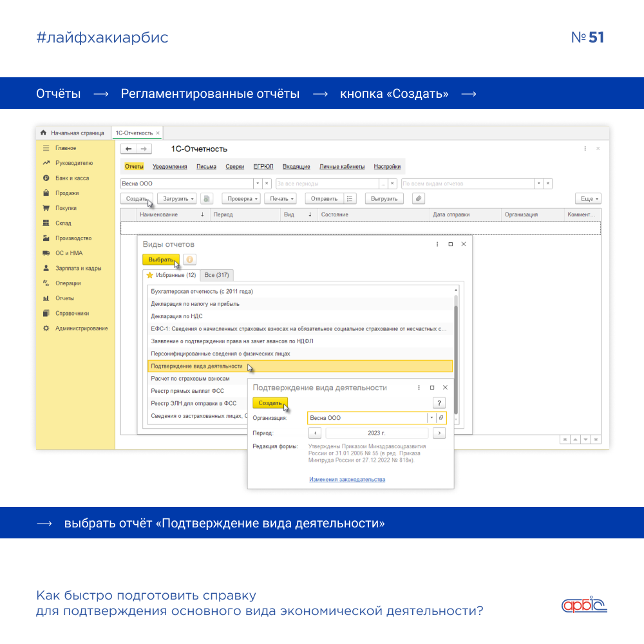Sort by the Вид column header

click(x=298, y=214)
